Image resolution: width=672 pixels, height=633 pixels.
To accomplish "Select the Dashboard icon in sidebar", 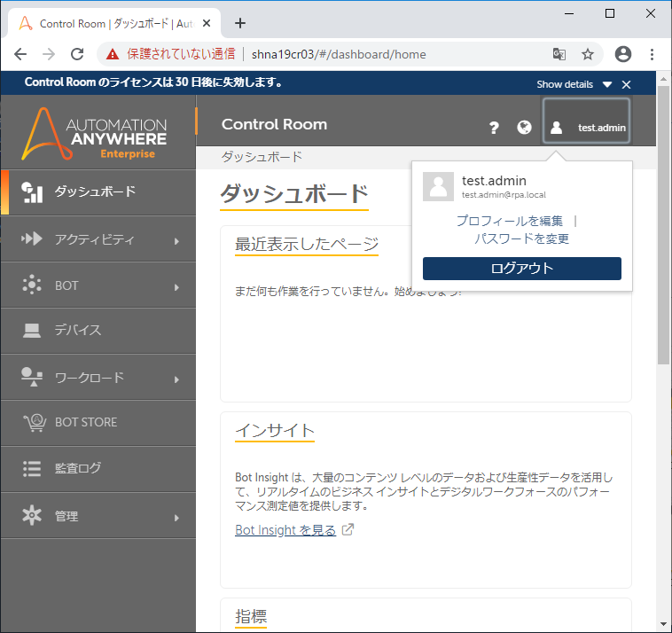I will [x=32, y=192].
